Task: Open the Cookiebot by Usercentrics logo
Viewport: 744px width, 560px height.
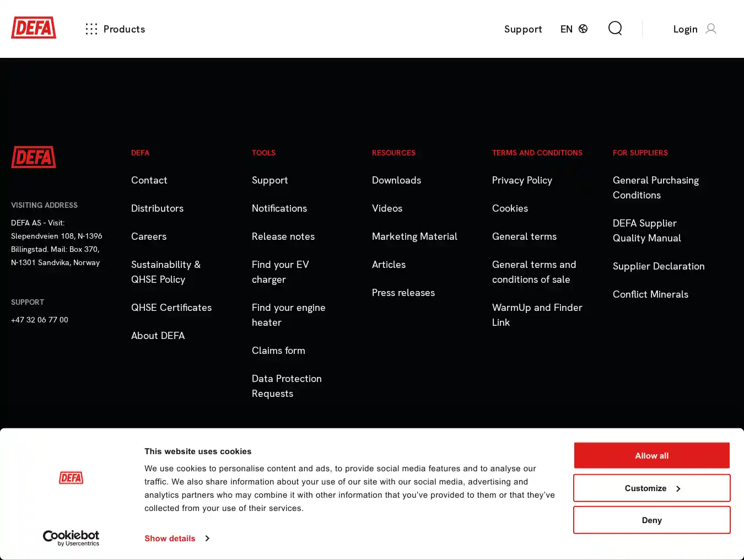Action: point(71,538)
